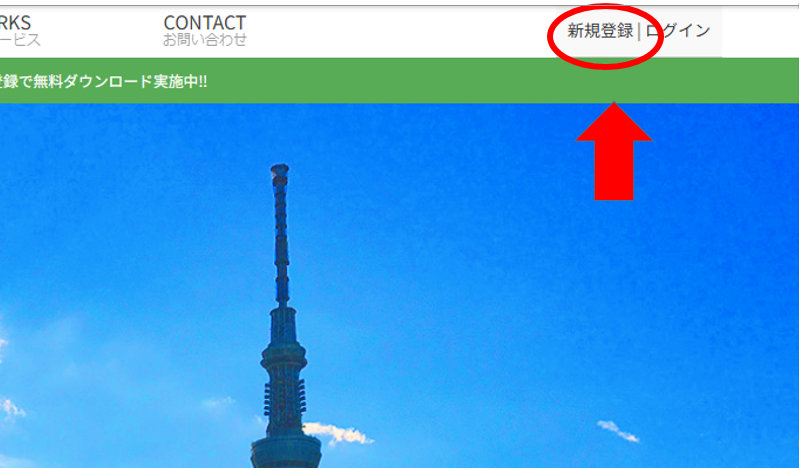
Task: Click the 無料ダウンロード実施中!! banner text
Action: click(120, 82)
